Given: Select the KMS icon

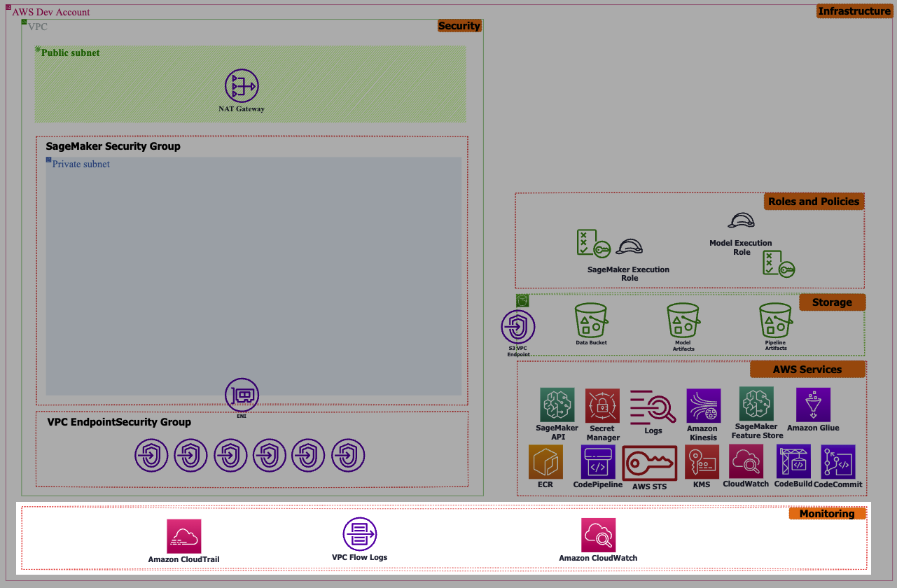Looking at the screenshot, I should (702, 462).
